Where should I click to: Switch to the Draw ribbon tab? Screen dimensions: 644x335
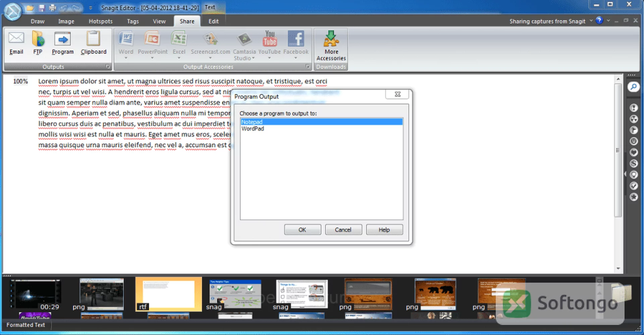tap(38, 21)
